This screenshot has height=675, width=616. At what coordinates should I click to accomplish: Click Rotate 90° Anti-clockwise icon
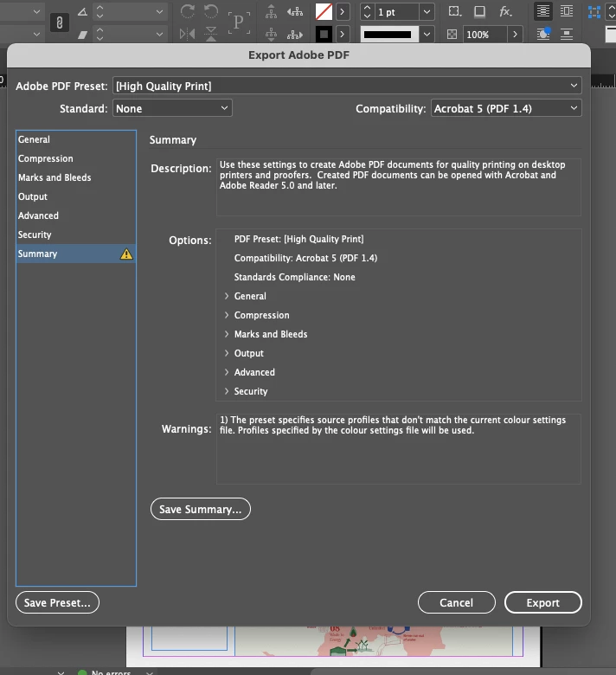click(x=211, y=11)
